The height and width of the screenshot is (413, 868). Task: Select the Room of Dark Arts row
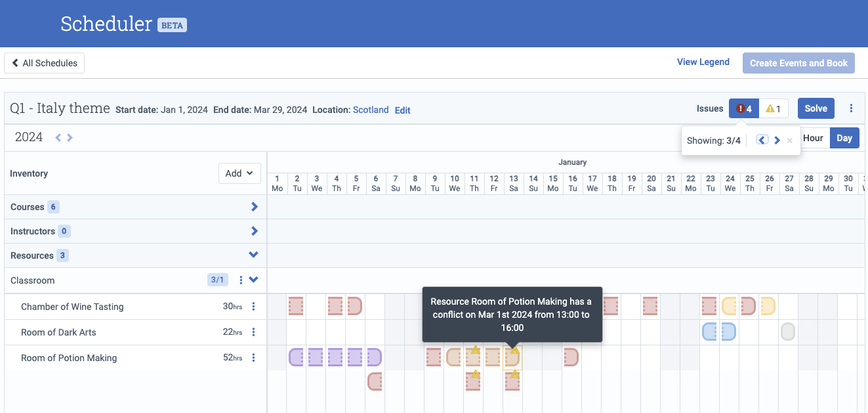pos(136,332)
